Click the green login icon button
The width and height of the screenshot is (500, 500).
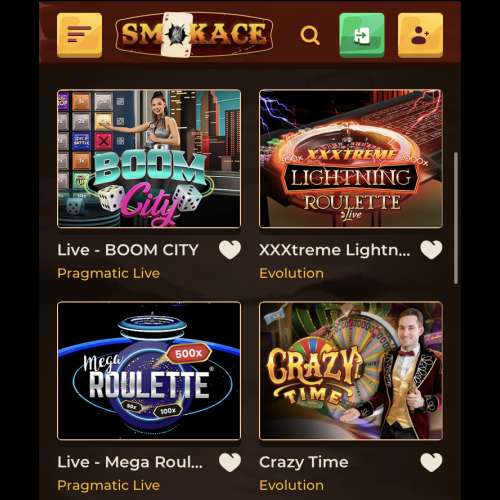(362, 35)
